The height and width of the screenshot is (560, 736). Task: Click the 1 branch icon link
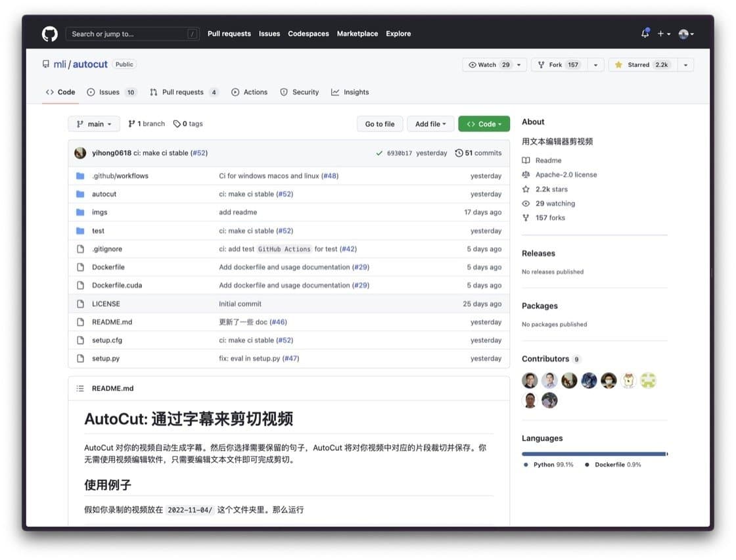(131, 124)
